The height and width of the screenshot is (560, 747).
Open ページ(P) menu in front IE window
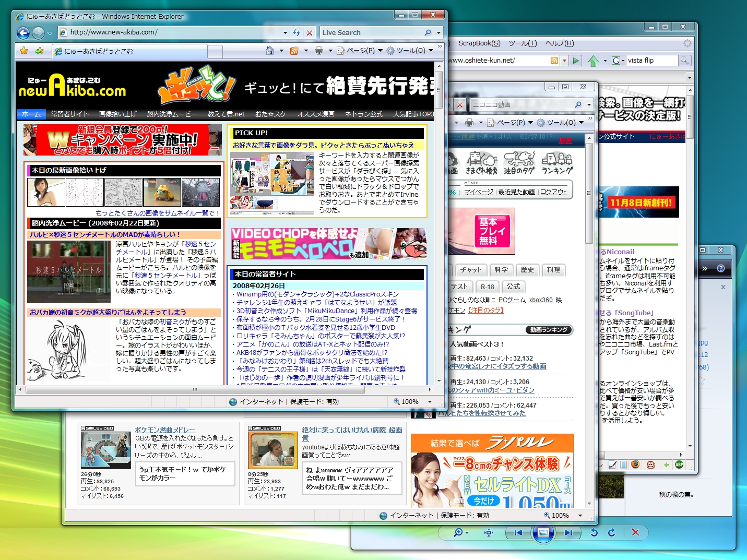[x=360, y=51]
